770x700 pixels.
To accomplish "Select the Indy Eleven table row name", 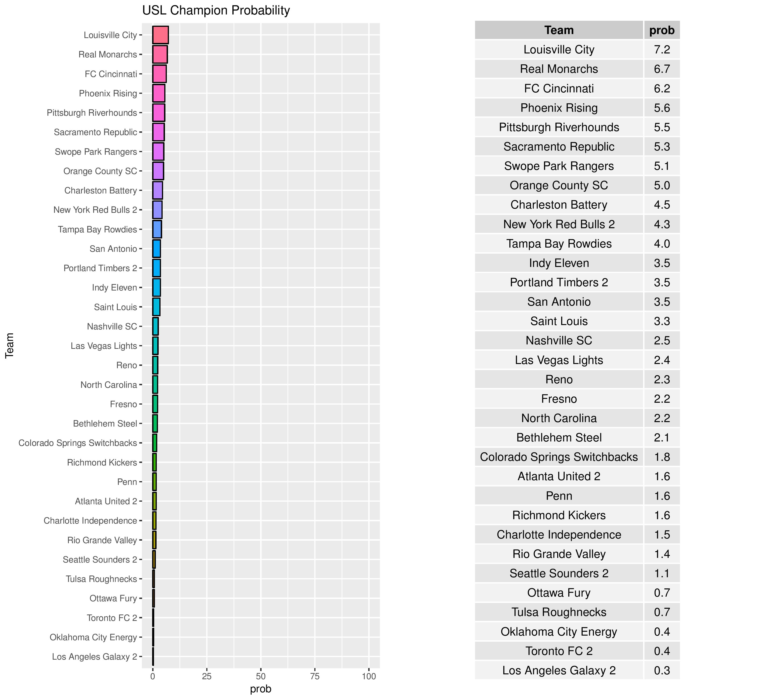I will tap(559, 263).
